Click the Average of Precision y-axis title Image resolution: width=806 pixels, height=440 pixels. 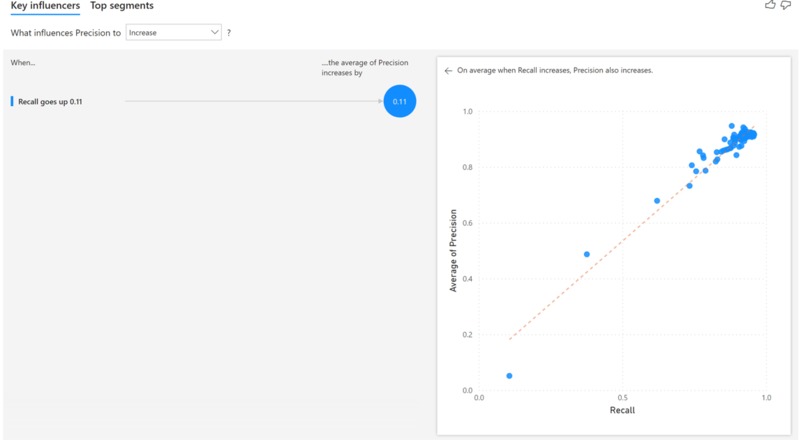click(453, 250)
